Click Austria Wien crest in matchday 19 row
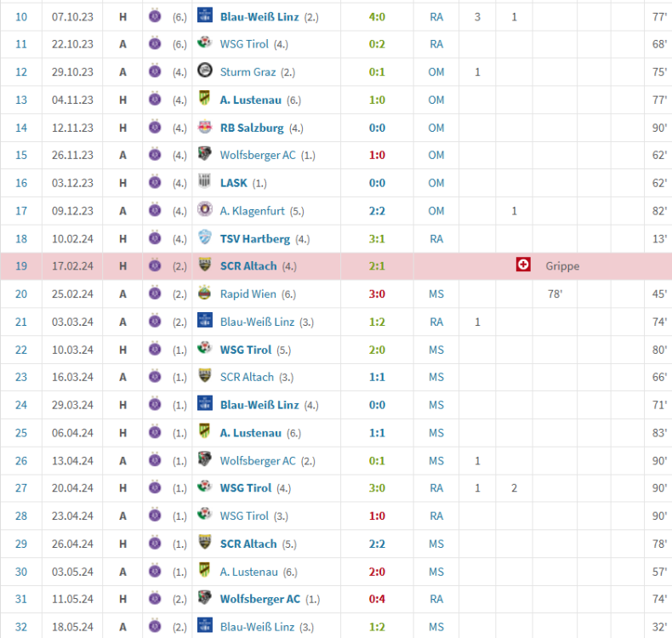This screenshot has height=638, width=672. 154,265
